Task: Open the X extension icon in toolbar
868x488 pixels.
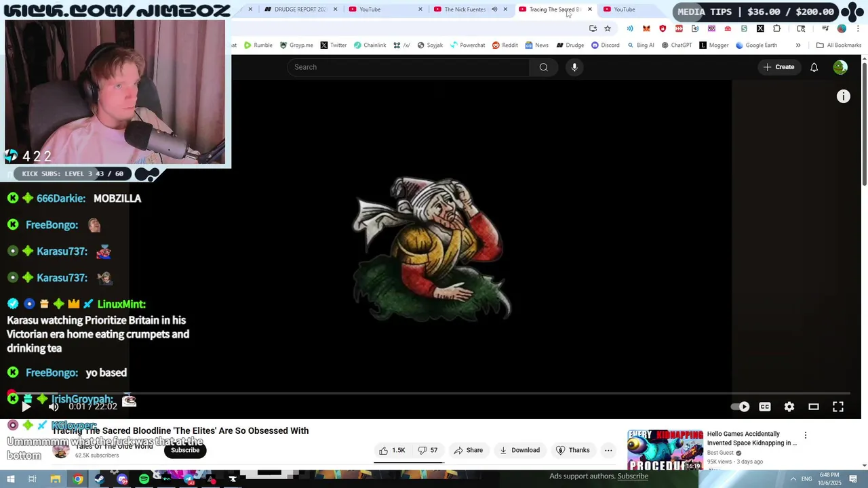Action: 760,28
